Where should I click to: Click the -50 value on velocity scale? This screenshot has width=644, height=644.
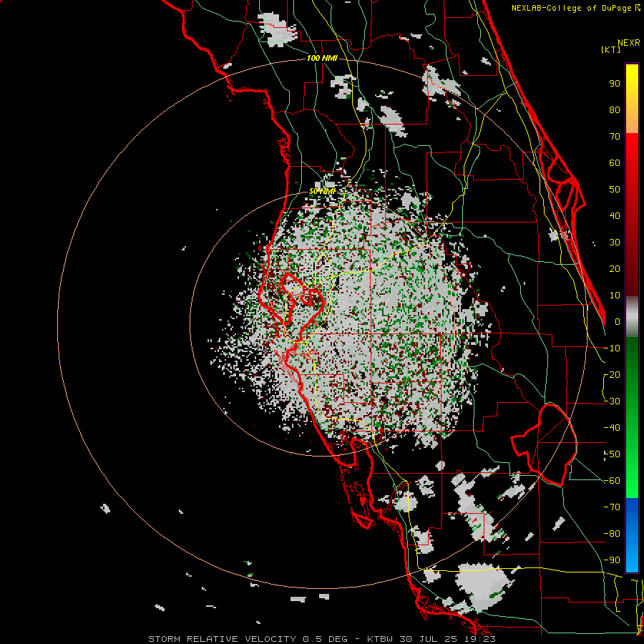(612, 454)
